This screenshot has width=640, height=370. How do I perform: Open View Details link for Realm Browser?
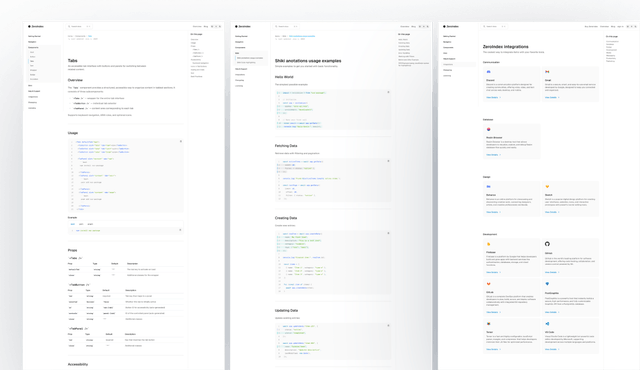click(493, 155)
